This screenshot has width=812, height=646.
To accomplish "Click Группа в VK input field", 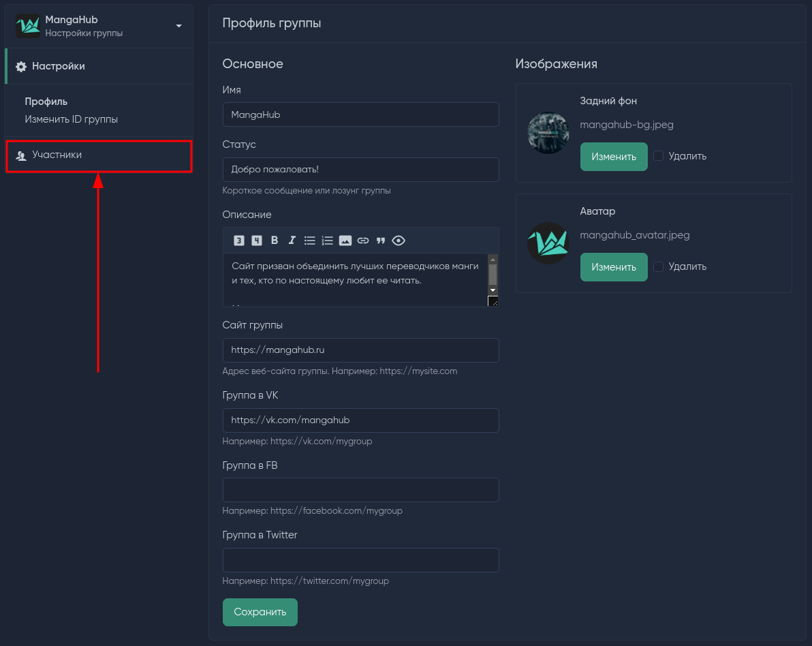I will 360,420.
